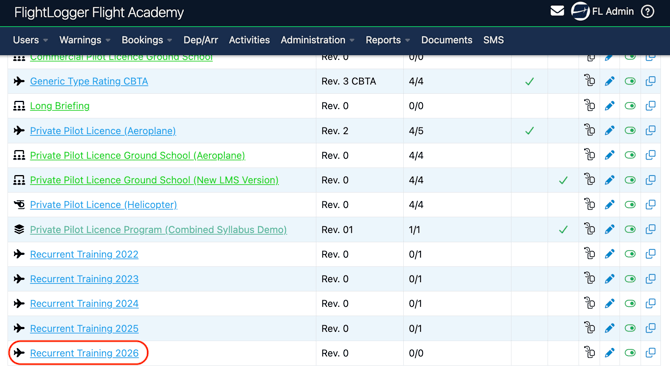Click revision icon for Recurrent Training 2026
The image size is (670, 372).
pos(590,352)
